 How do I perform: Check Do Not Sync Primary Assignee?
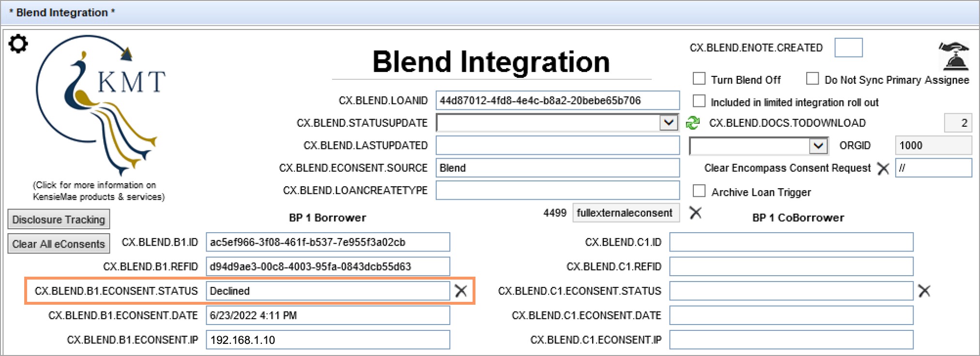point(812,78)
